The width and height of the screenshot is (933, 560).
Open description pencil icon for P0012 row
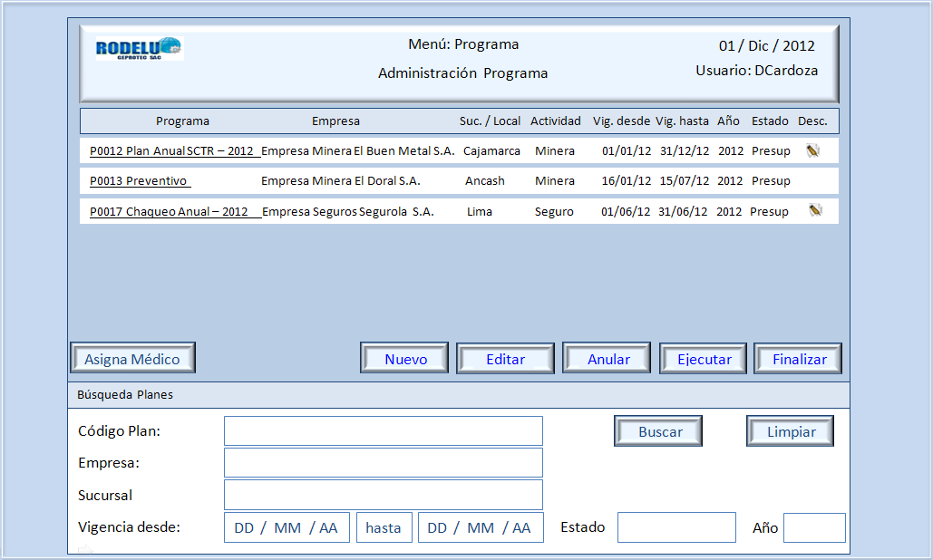(812, 150)
